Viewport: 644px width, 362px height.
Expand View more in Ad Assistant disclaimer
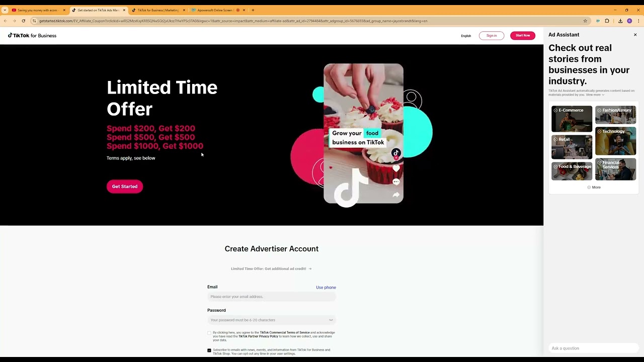(595, 95)
